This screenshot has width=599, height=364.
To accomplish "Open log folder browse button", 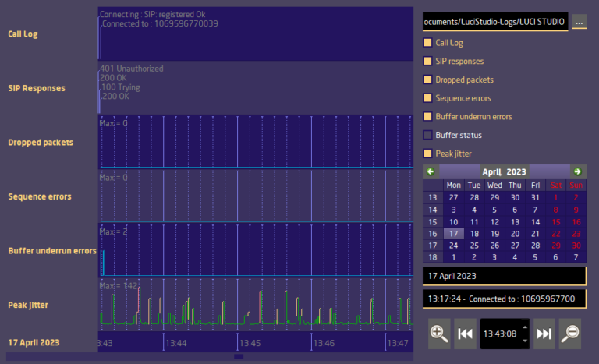I will click(x=578, y=23).
